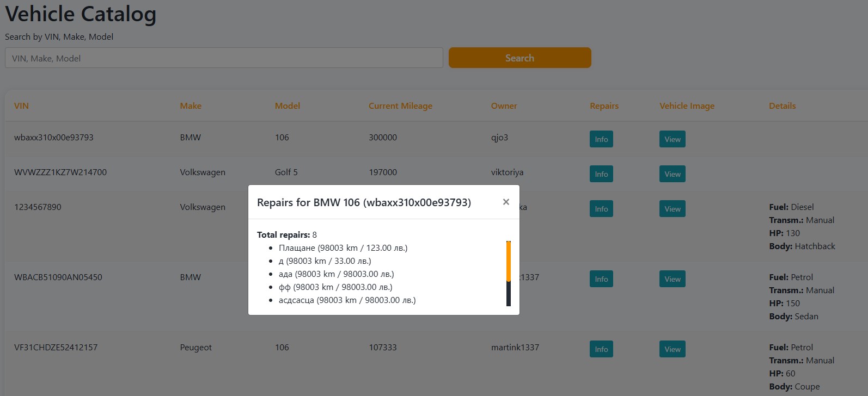
Task: View image of the Peugeot 106 coupe
Action: tap(672, 349)
